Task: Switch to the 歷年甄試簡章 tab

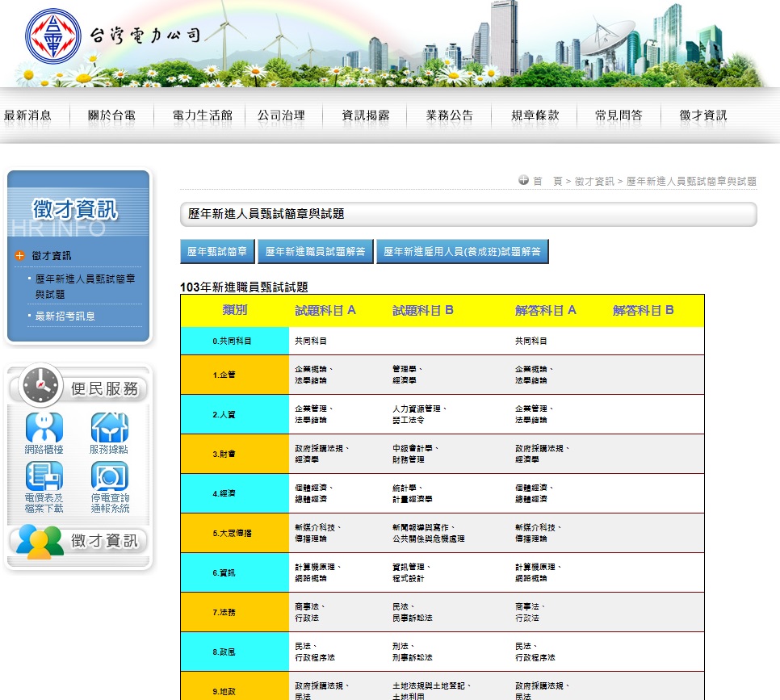Action: tap(217, 251)
